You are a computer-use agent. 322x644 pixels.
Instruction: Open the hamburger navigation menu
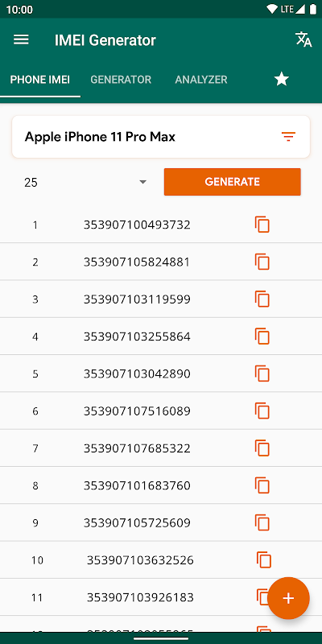coord(21,39)
